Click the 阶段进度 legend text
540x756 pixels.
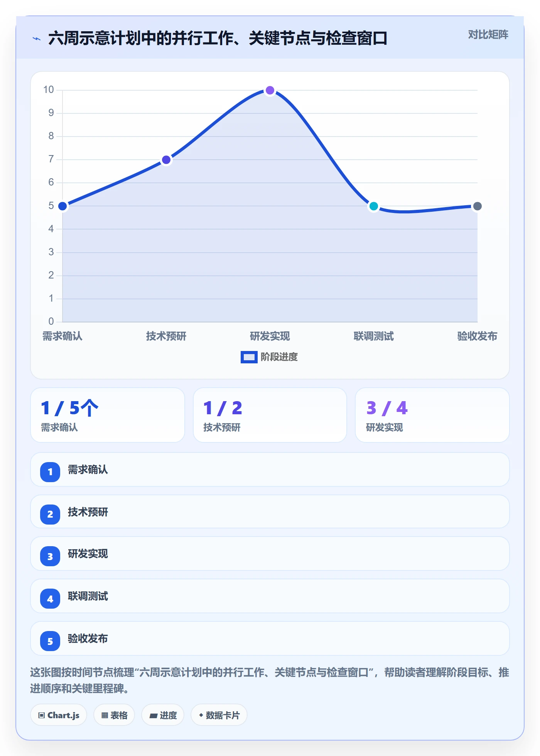279,357
